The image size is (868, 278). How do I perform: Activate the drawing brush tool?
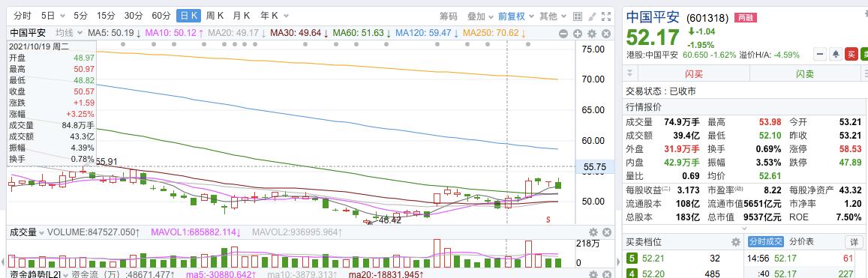point(592,16)
